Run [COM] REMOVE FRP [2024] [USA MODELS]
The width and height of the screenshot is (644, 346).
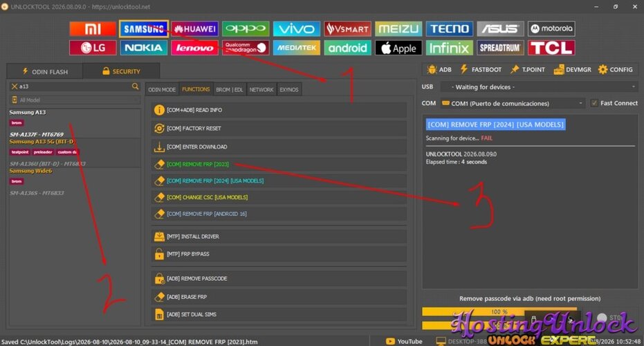[279, 181]
